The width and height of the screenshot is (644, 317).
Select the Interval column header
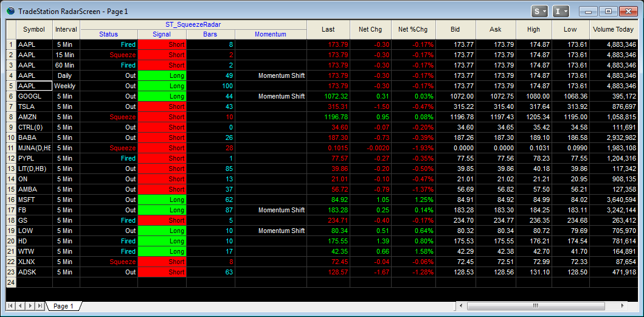(66, 30)
